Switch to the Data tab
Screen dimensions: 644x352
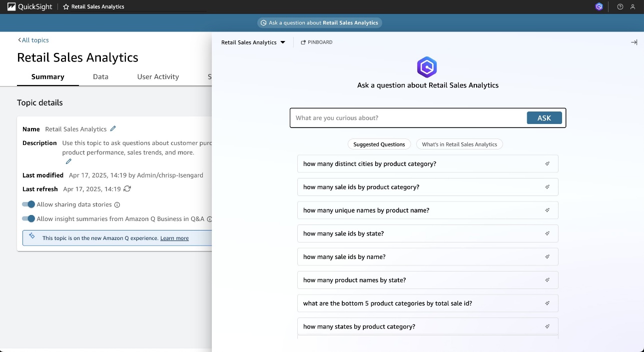[x=100, y=76]
